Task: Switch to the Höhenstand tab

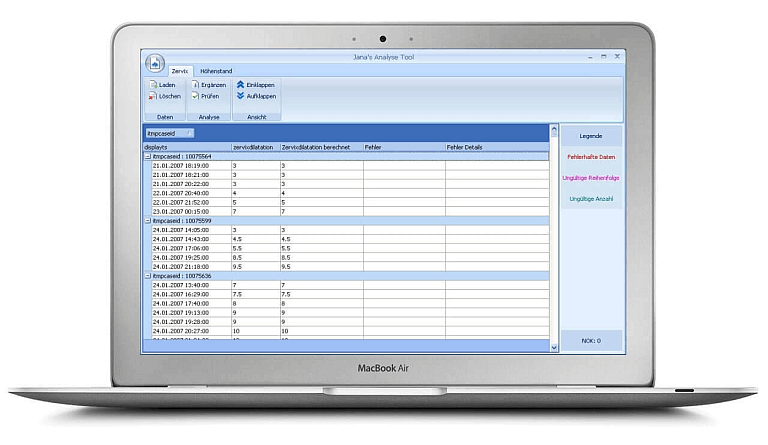Action: 216,71
